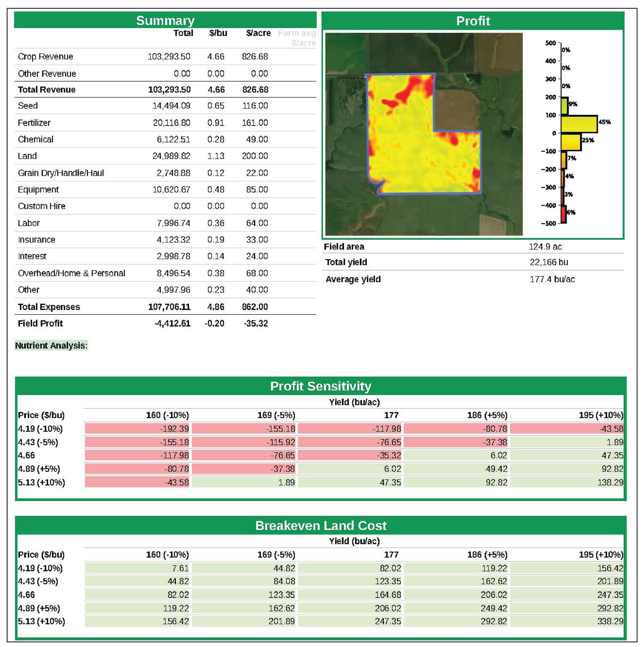Click breakeven cell 338.29
The image size is (644, 647).
tap(610, 621)
